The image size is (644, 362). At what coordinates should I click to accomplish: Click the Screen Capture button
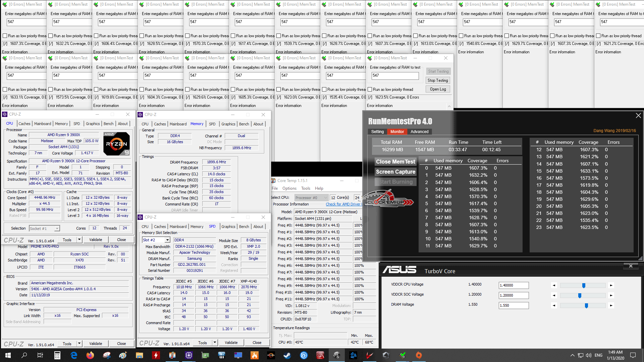[395, 172]
